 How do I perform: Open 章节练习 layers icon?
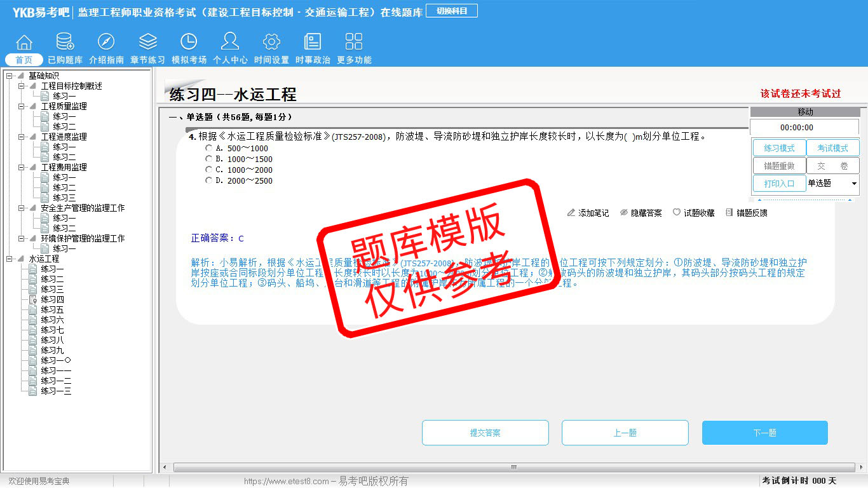pyautogui.click(x=147, y=42)
